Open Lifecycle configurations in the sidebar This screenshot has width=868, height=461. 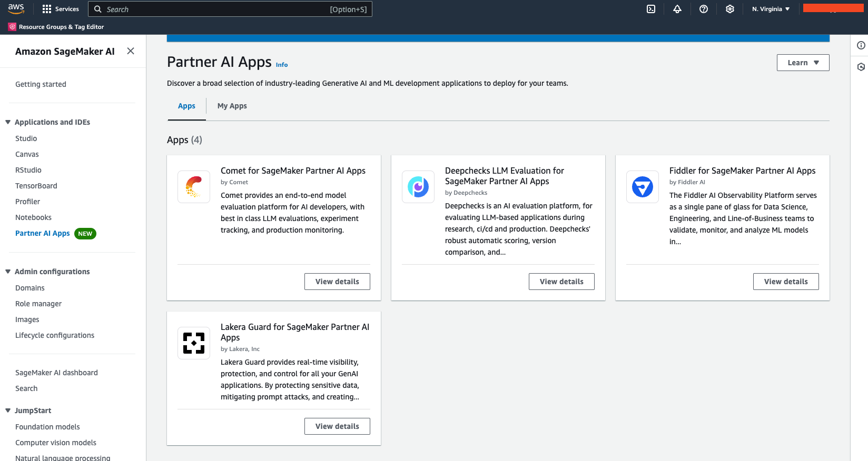point(55,335)
